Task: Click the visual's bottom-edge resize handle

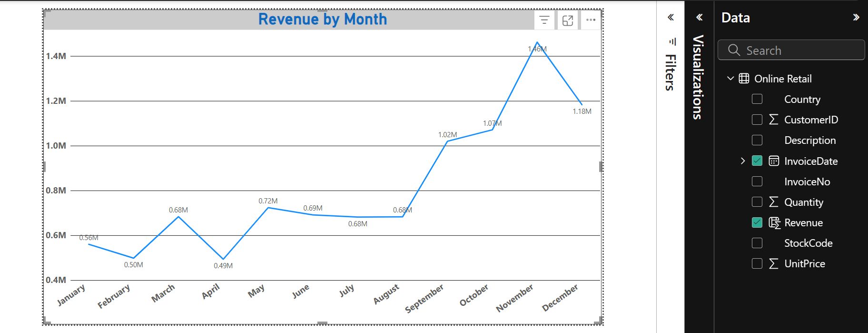Action: [x=322, y=323]
